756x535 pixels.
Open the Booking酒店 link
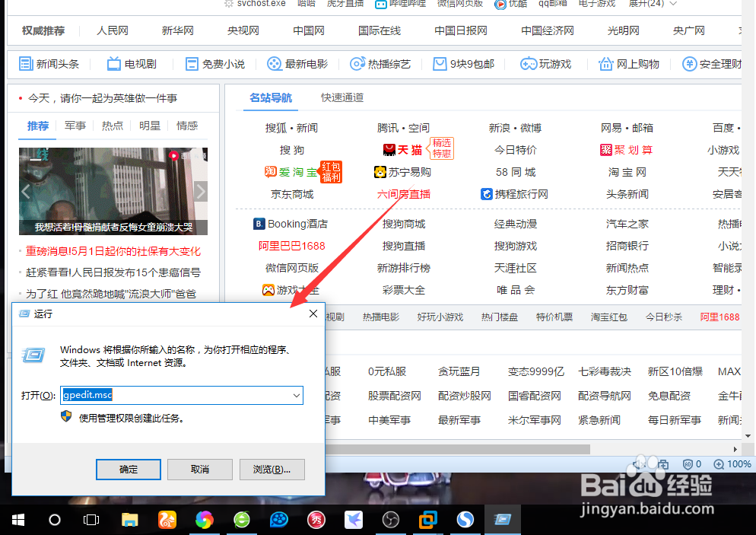(x=291, y=224)
